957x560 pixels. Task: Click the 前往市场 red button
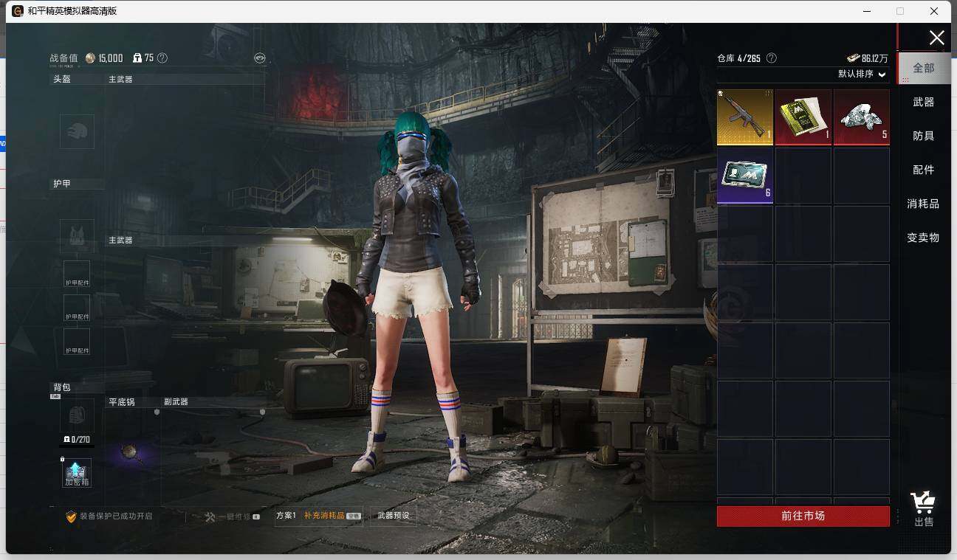point(803,516)
